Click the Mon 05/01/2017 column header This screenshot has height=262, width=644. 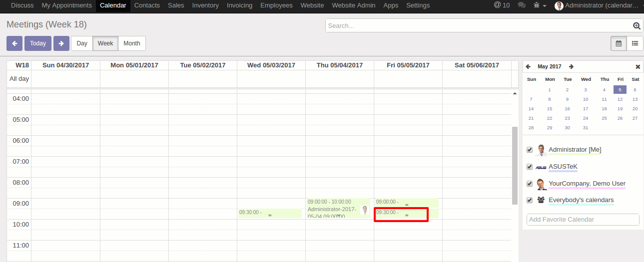[x=134, y=65]
